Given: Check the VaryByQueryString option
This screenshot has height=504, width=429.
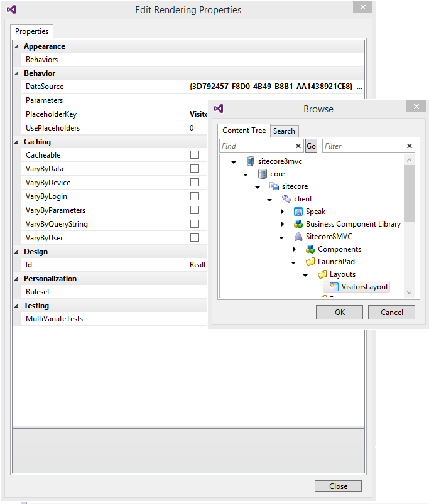Looking at the screenshot, I should coord(195,224).
